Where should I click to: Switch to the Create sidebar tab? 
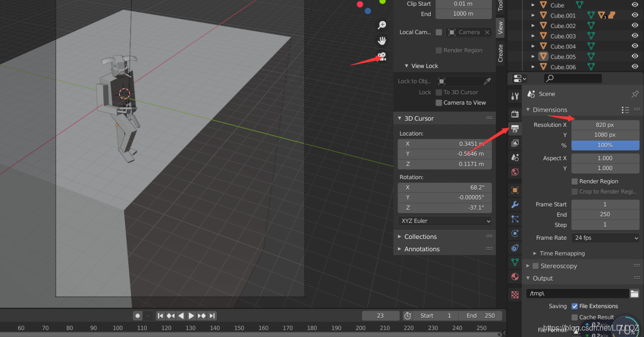[x=500, y=53]
